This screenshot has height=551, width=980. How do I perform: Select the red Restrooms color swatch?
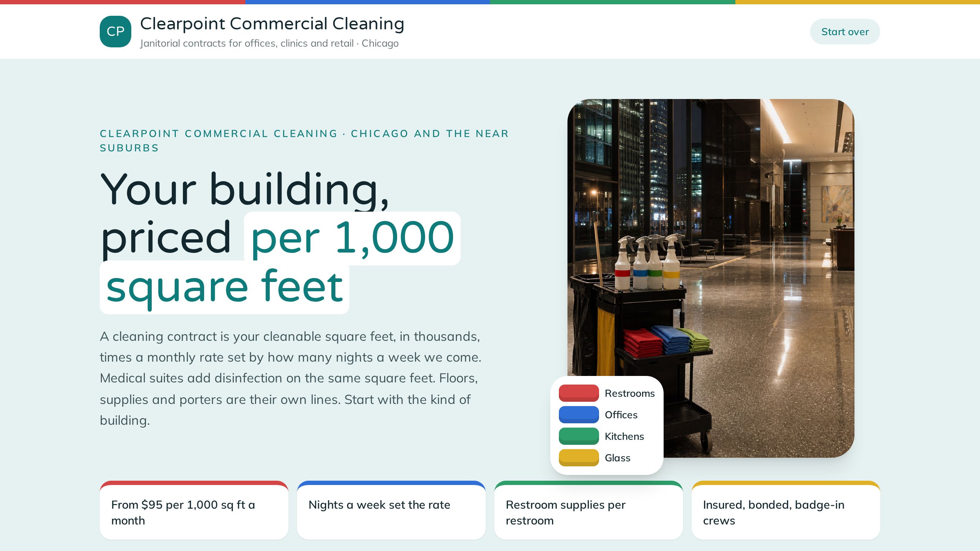click(x=579, y=393)
